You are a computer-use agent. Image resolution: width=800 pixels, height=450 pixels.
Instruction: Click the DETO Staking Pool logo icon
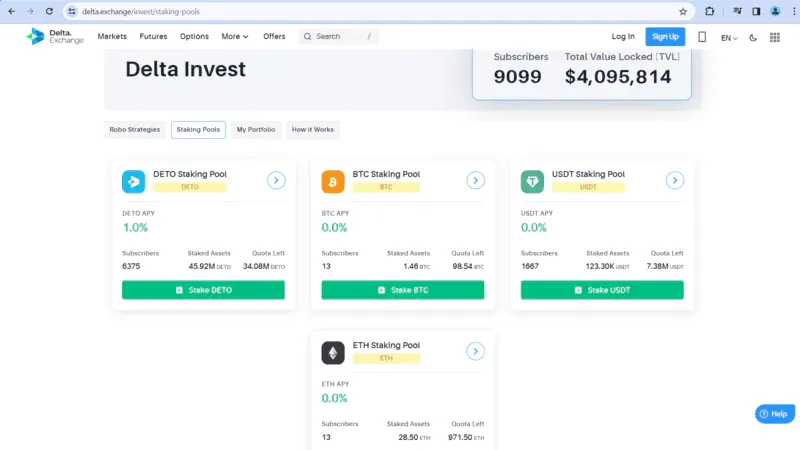click(x=133, y=182)
